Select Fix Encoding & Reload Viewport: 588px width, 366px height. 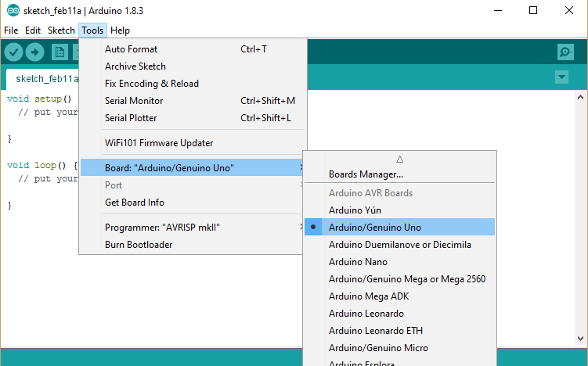192,84
